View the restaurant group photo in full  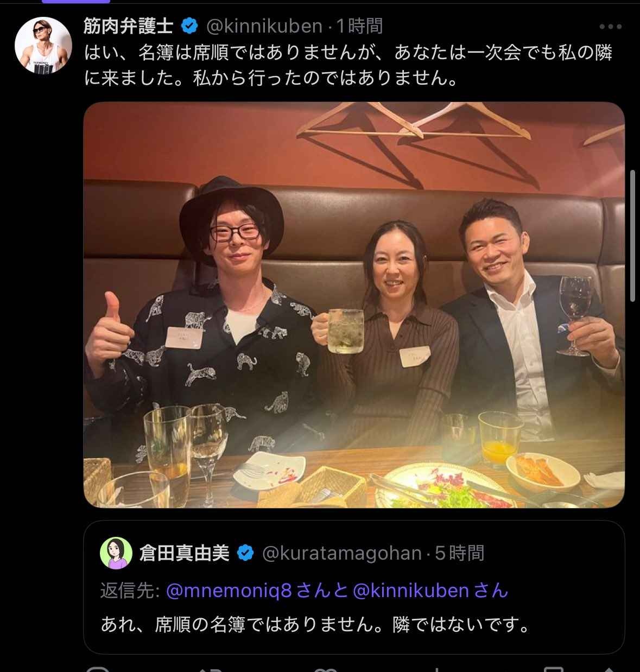[354, 305]
